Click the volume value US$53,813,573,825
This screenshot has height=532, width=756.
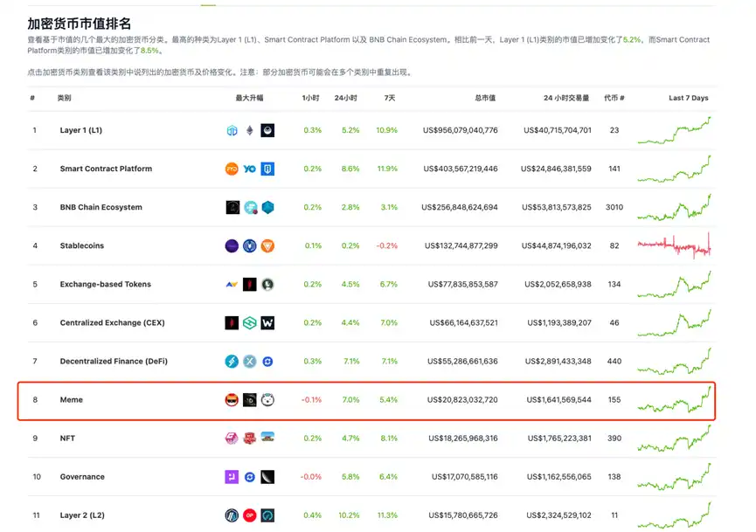(557, 207)
